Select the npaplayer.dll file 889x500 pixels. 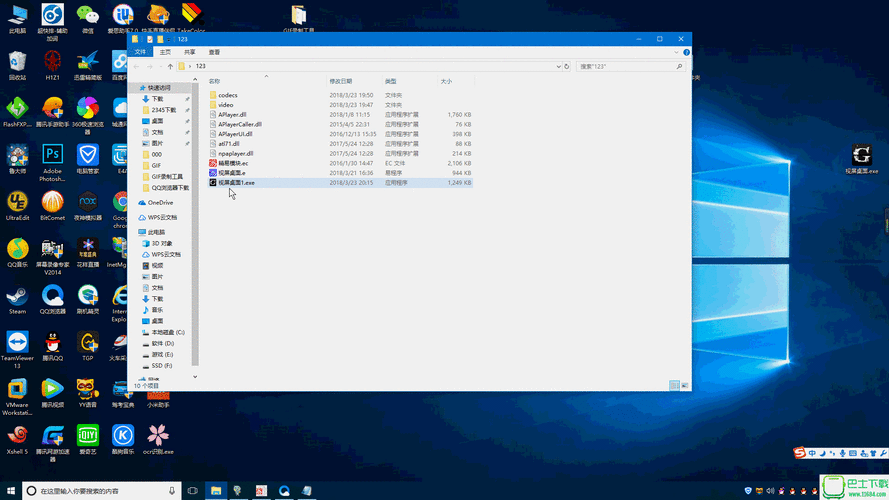[x=235, y=153]
